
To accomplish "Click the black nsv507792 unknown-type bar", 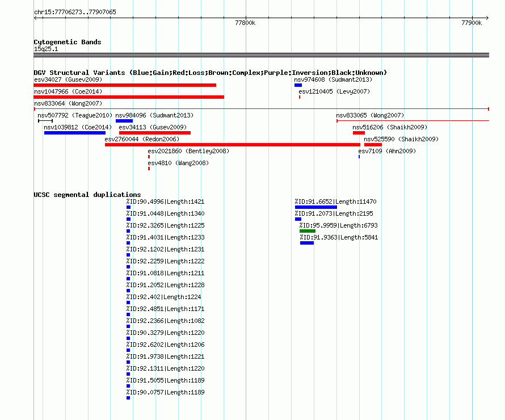I will pyautogui.click(x=45, y=121).
